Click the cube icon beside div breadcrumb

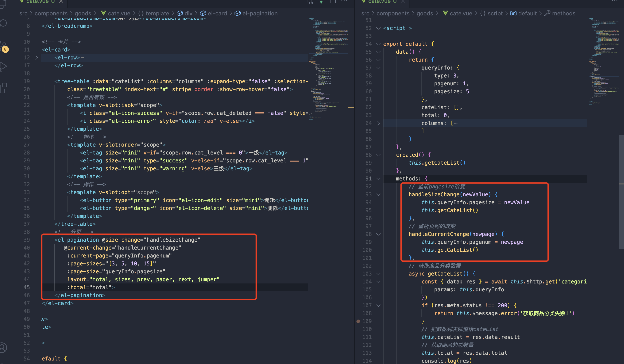click(x=180, y=13)
